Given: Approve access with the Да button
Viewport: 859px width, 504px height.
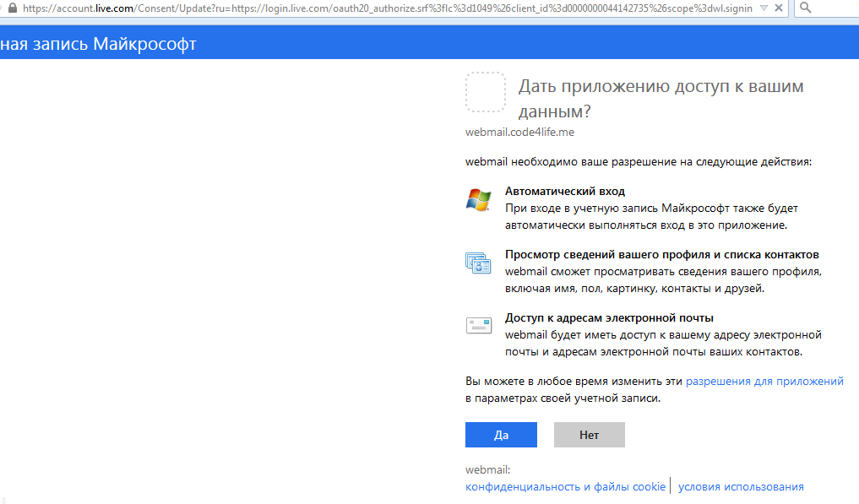Looking at the screenshot, I should 501,435.
